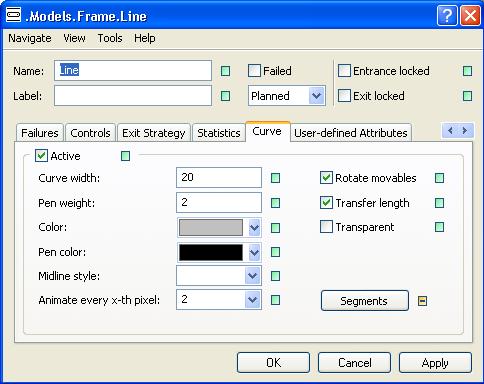Toggle inheritance square next to Active
The image size is (484, 384).
(125, 156)
